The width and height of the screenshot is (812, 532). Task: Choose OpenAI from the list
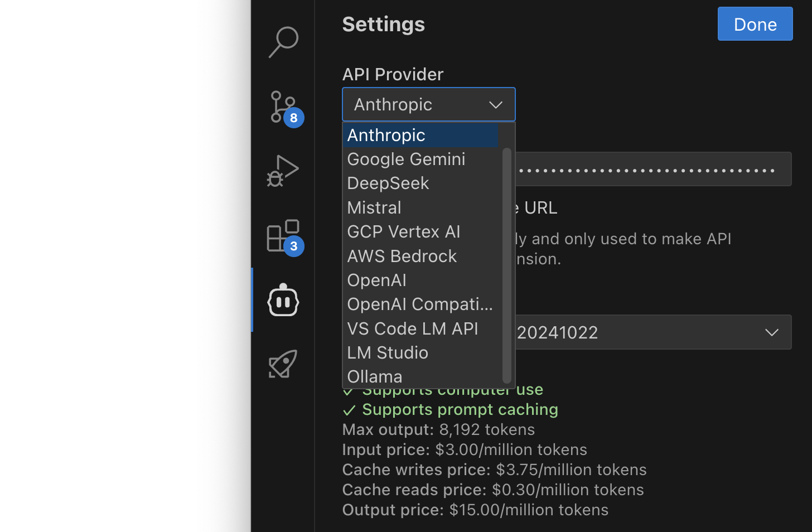[376, 280]
